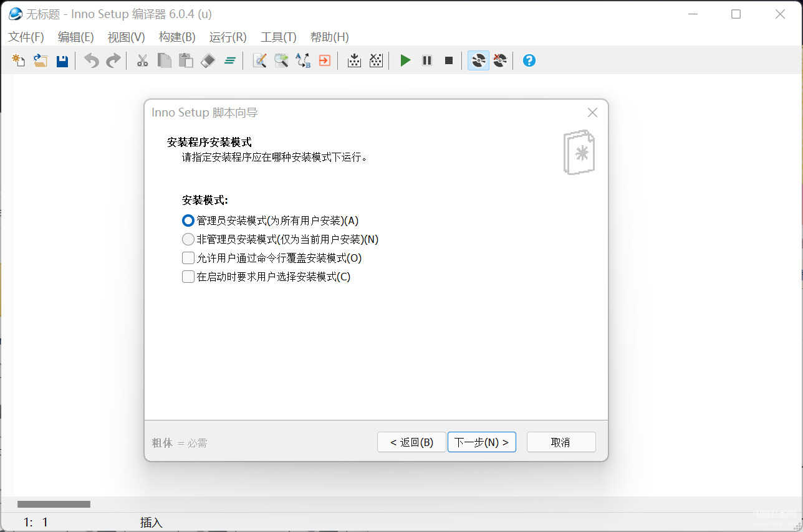Screen dimensions: 803x532
Task: Undo the last edit
Action: 92,60
